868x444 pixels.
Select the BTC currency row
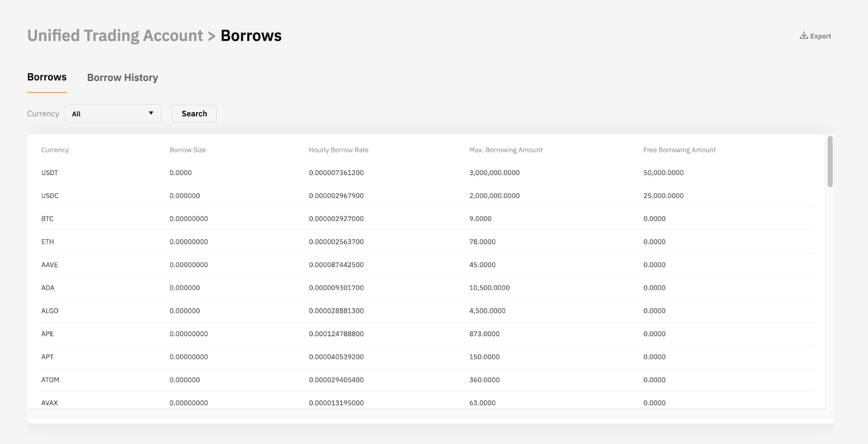(48, 219)
